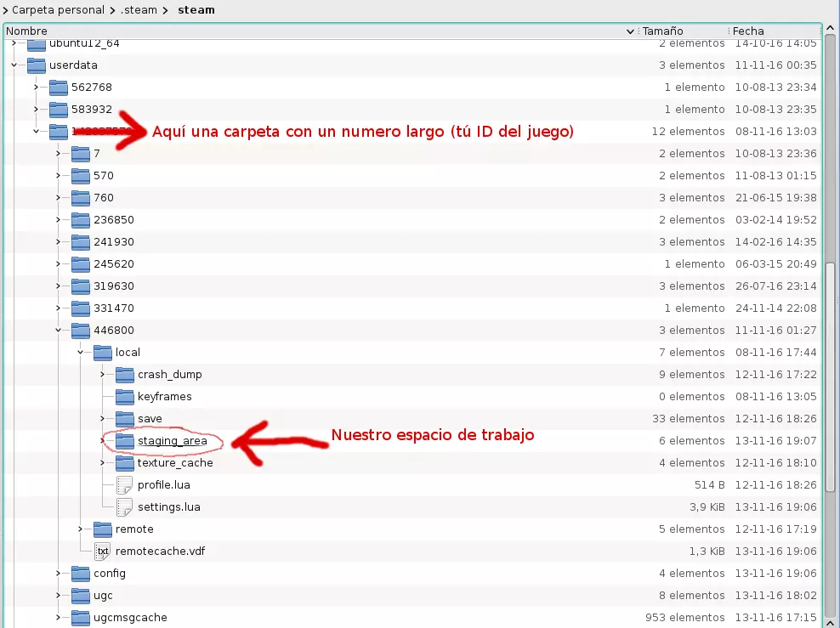Screen dimensions: 840x628
Task: Select the profile.lua file icon
Action: (x=124, y=485)
